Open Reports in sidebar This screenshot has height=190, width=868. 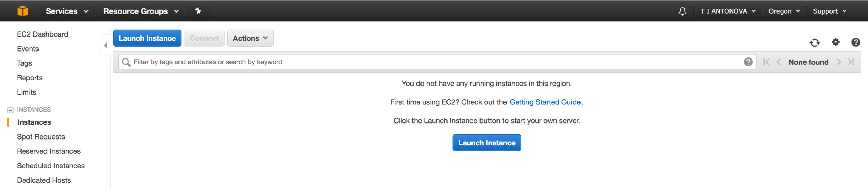[x=30, y=78]
